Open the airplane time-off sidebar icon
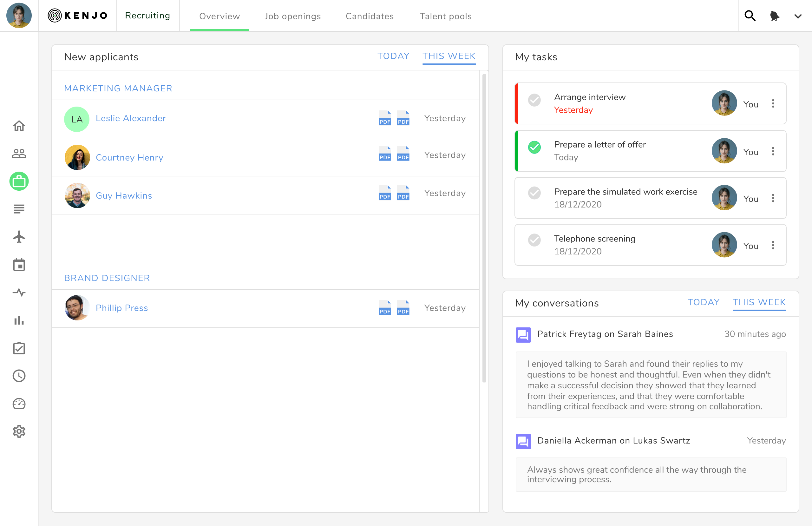The image size is (812, 526). [x=19, y=237]
